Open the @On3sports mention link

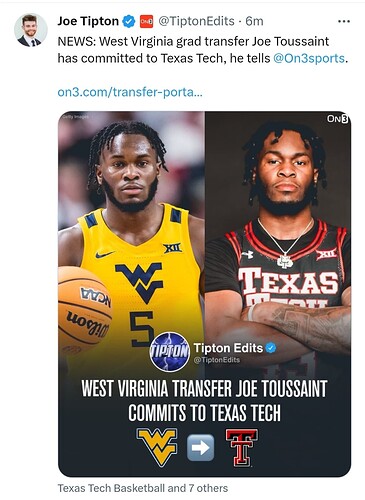309,58
